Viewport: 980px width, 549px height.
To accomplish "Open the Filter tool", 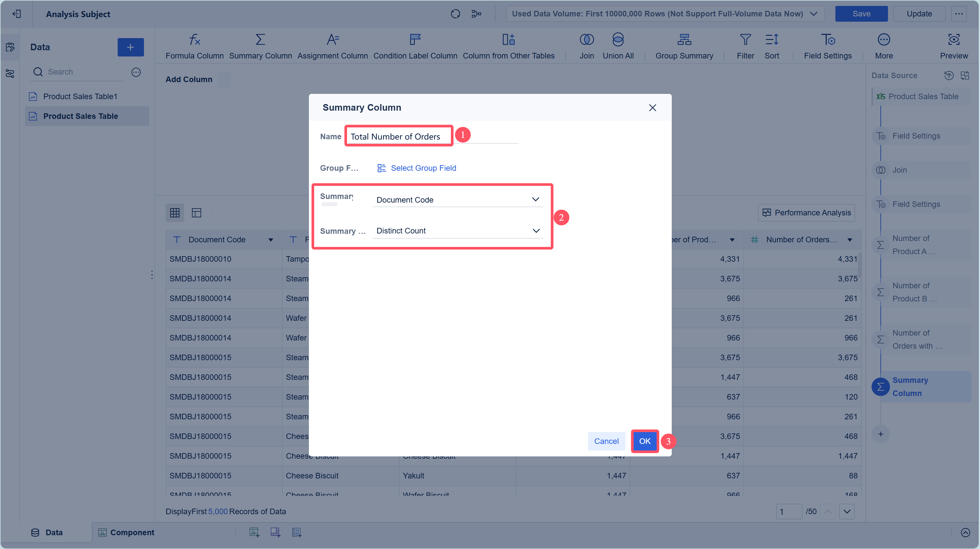I will 745,40.
